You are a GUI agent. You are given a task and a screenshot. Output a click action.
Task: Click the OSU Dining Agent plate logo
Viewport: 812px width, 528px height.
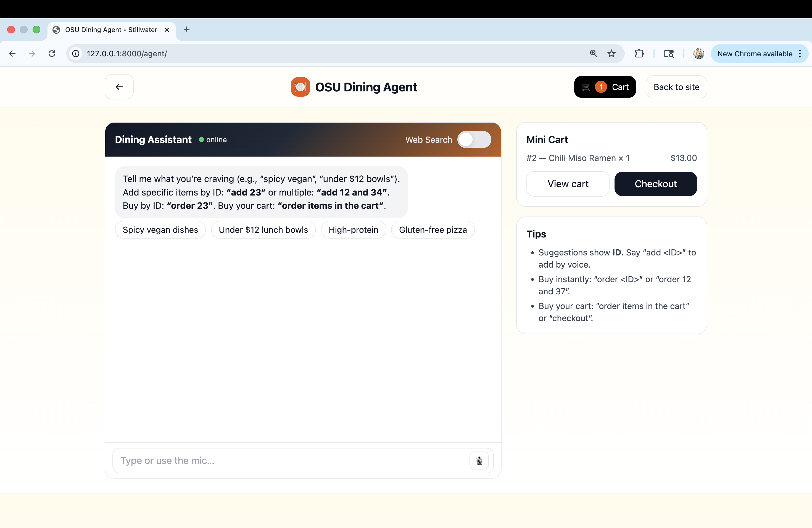click(300, 87)
